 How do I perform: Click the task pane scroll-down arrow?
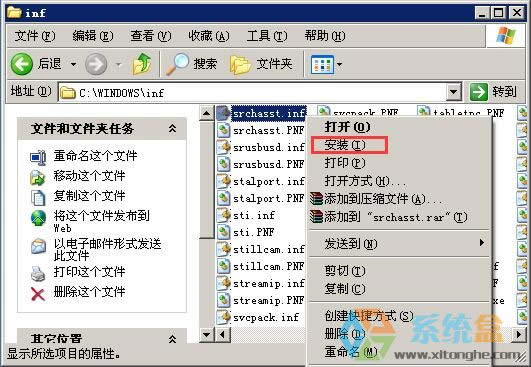coord(206,335)
